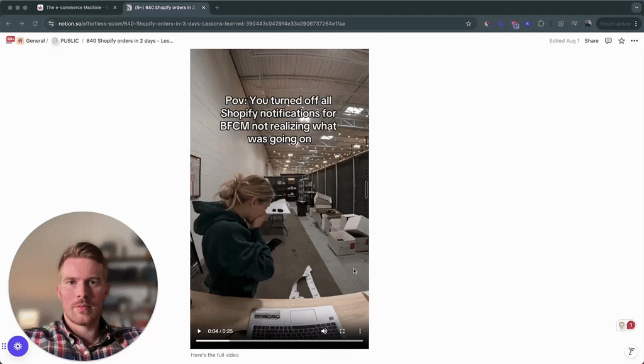
Task: Close the 840 Shopify orders tab
Action: [x=203, y=8]
